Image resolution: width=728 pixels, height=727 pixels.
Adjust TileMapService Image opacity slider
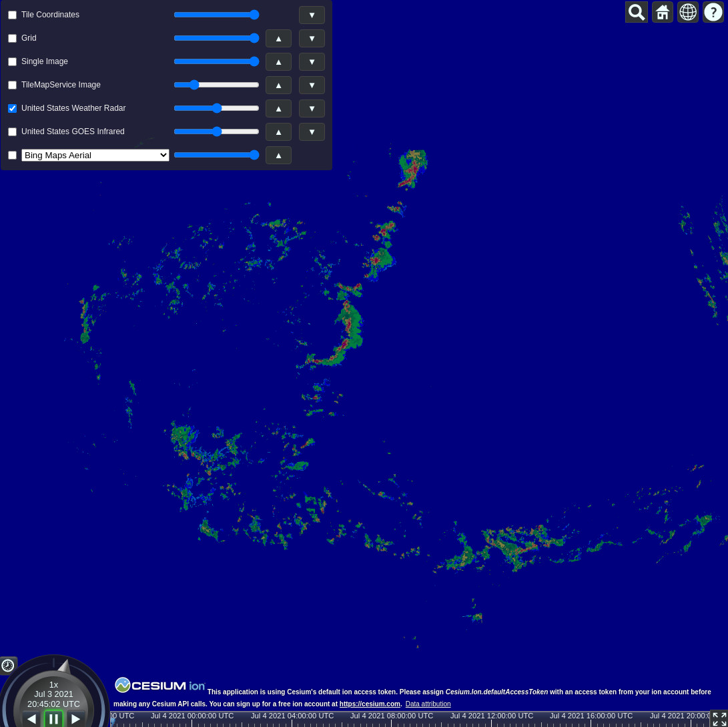[x=216, y=85]
